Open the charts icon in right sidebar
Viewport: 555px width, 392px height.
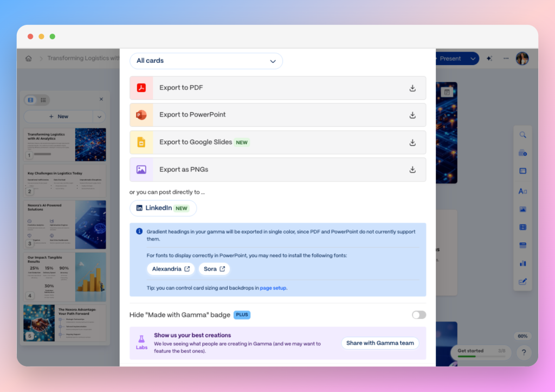click(x=523, y=264)
